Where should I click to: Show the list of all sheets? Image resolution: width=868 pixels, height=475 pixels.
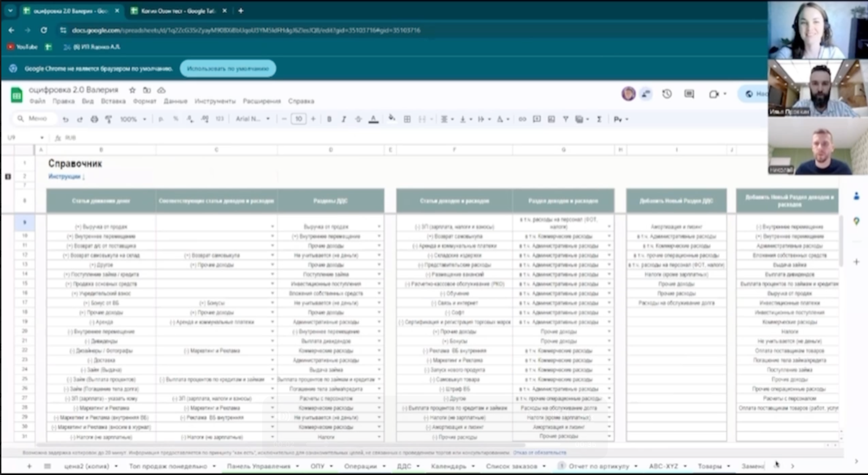coord(47,466)
